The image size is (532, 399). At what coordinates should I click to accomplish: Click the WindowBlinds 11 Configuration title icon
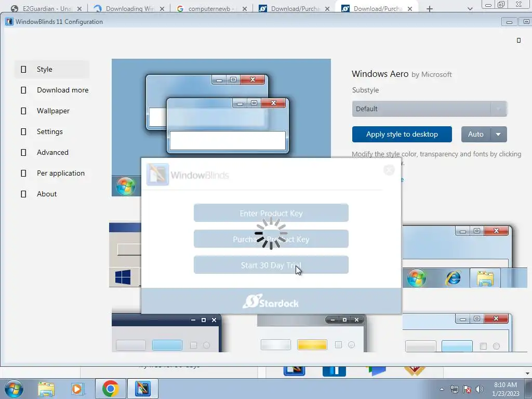coord(9,22)
